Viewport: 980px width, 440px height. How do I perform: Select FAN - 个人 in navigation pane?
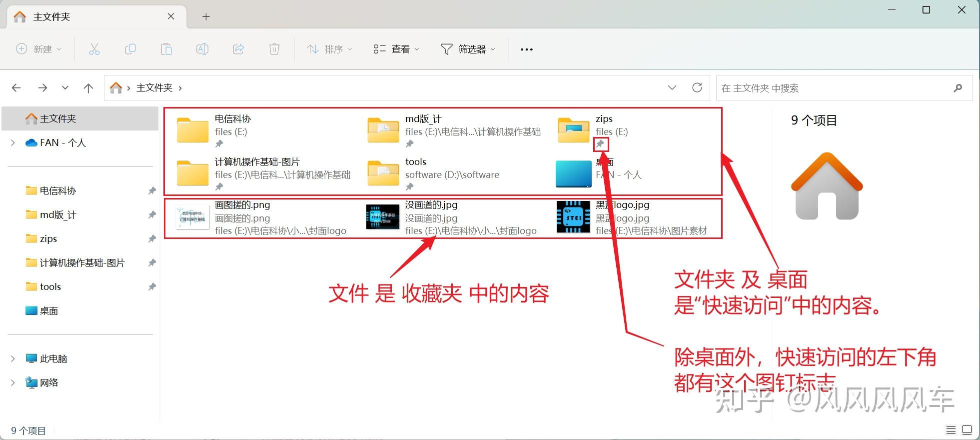tap(56, 142)
